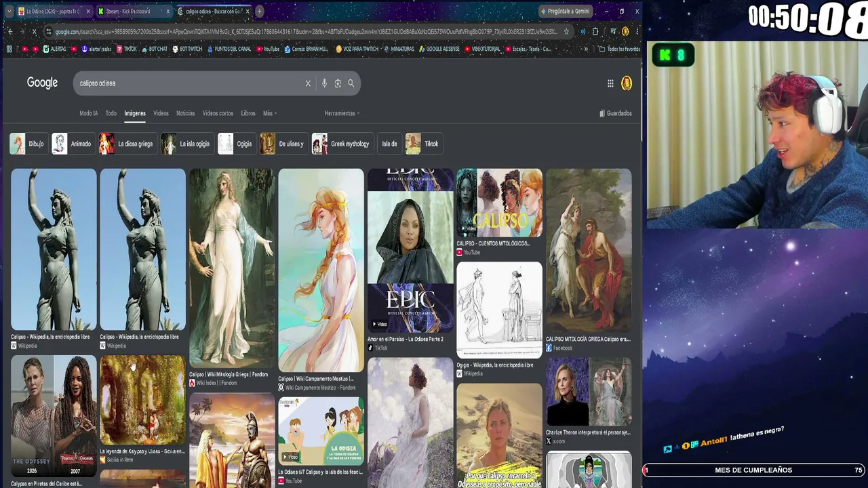This screenshot has height=488, width=868.
Task: Open the GOOGLE ADSENSE bookmark
Action: pos(439,49)
